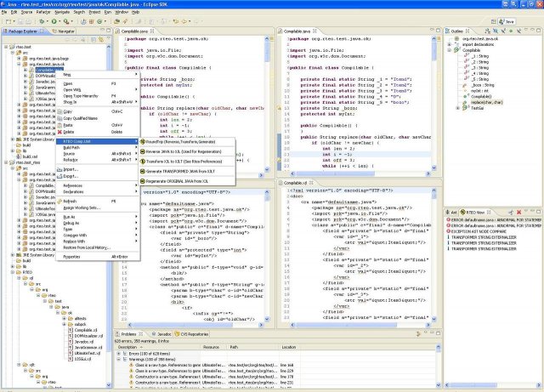Click the Generate TRANSFORMED JAVA icon

tap(142, 171)
